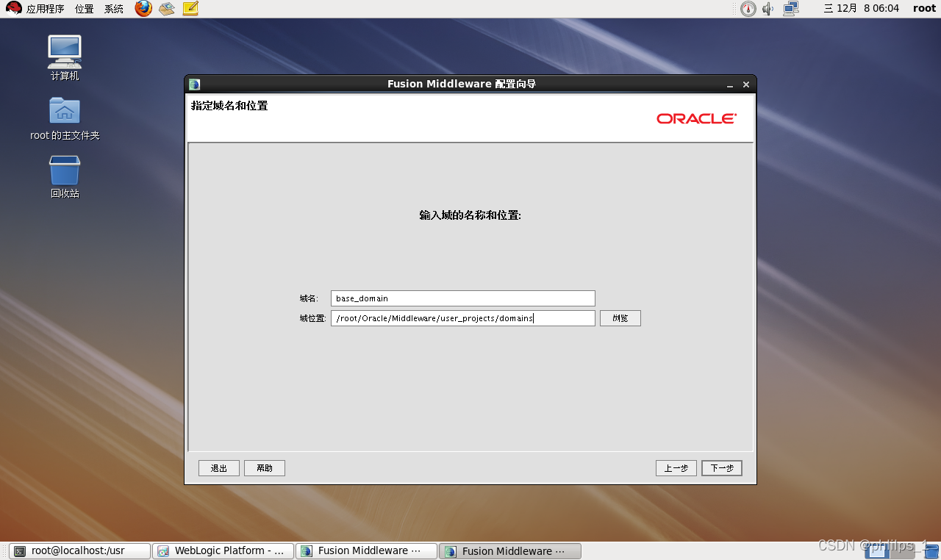Click the 域位置 label text
The height and width of the screenshot is (560, 941).
pos(312,318)
